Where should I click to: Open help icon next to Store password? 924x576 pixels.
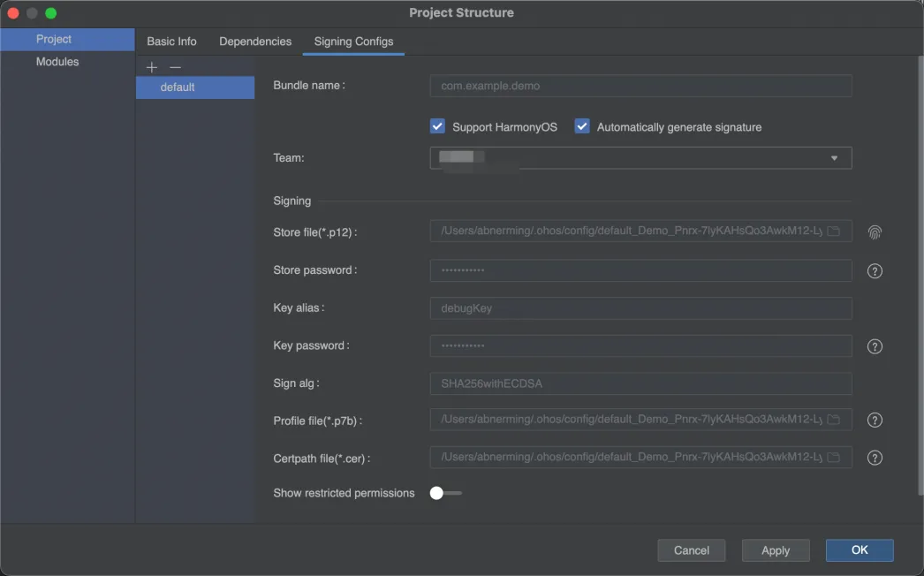tap(875, 271)
